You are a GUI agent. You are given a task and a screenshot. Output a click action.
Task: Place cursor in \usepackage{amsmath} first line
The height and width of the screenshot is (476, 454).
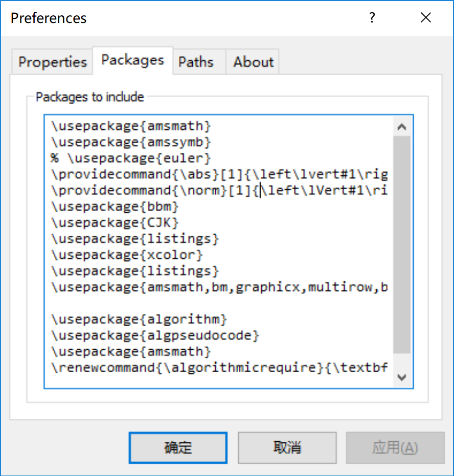click(x=131, y=126)
